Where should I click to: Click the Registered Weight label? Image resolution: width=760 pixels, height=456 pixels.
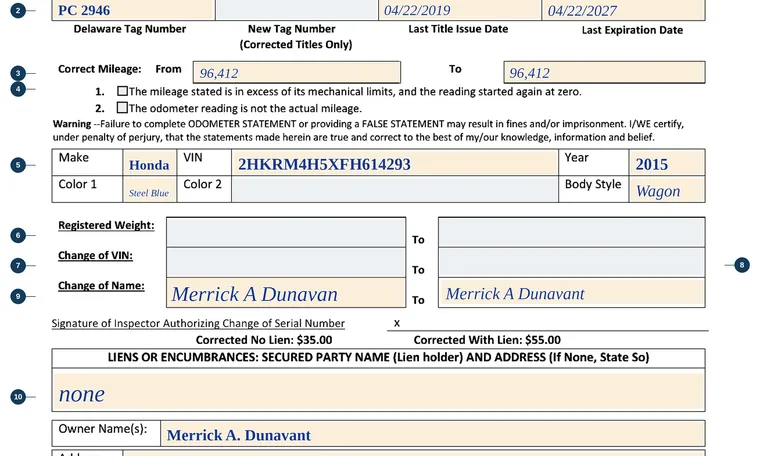(106, 225)
